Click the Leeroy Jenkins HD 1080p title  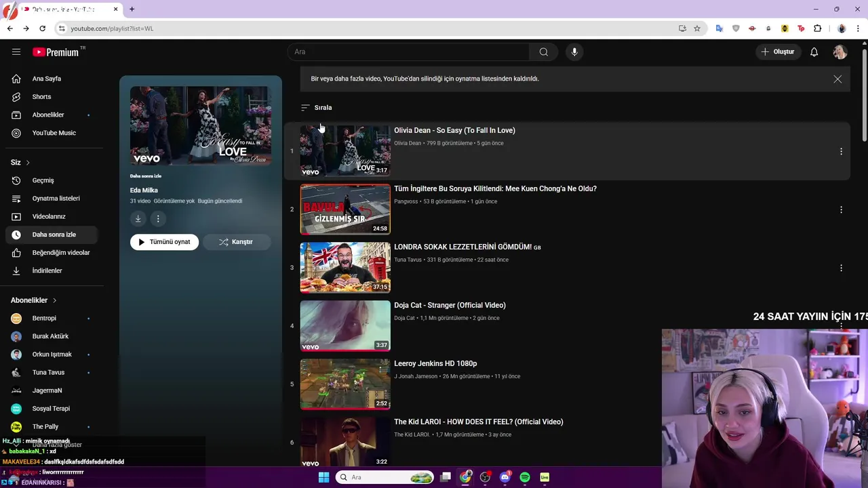tap(435, 363)
